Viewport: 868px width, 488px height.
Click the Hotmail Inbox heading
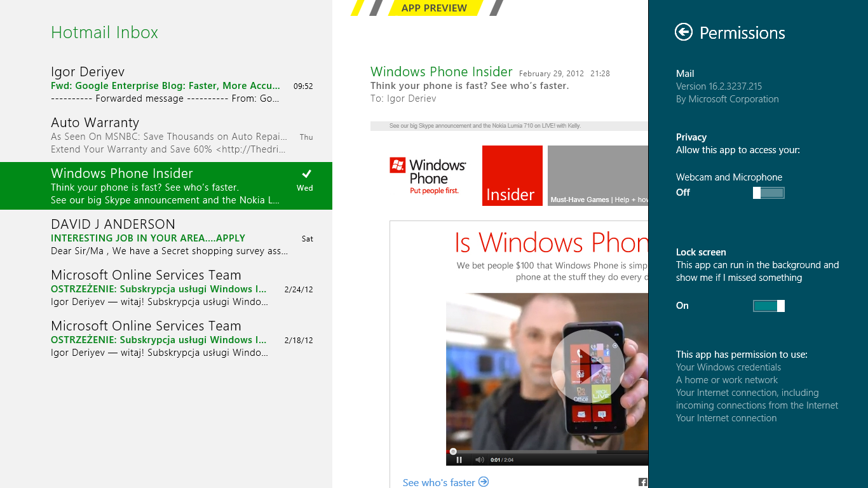tap(104, 32)
